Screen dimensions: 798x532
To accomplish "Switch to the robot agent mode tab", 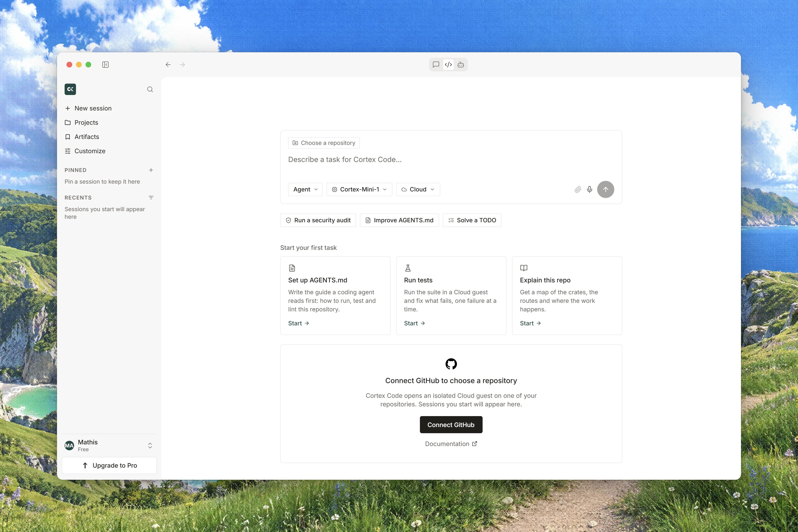I will tap(461, 64).
